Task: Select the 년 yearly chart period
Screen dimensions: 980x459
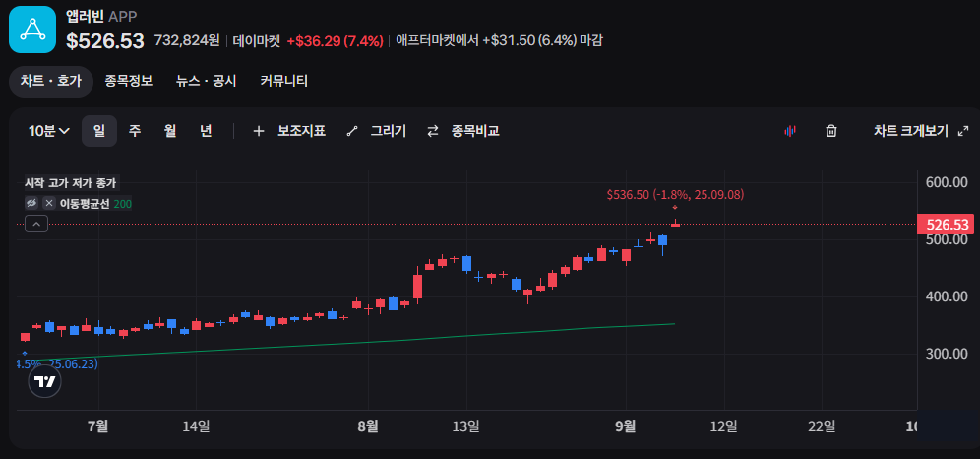Action: 206,131
